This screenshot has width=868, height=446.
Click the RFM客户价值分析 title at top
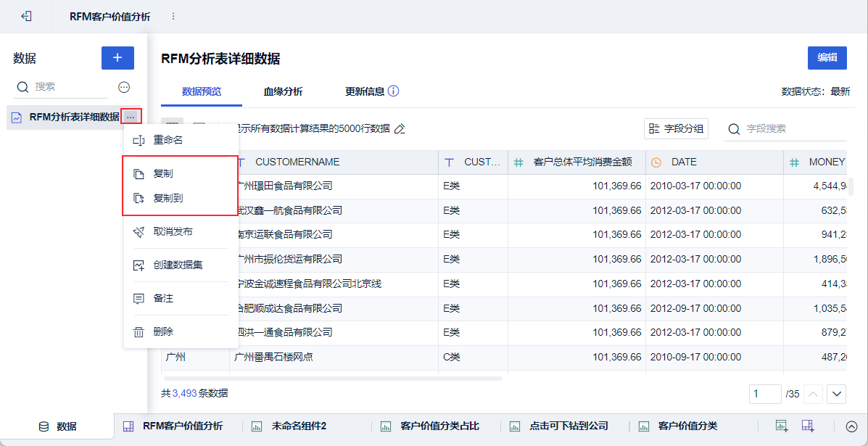(109, 17)
